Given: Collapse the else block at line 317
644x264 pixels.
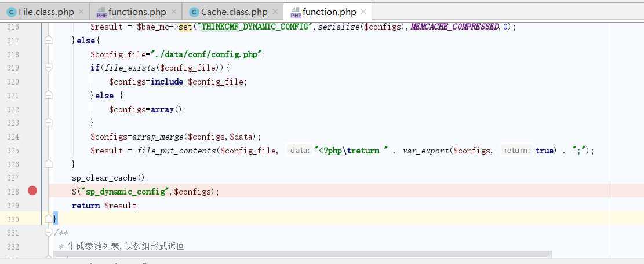Looking at the screenshot, I should [49, 40].
